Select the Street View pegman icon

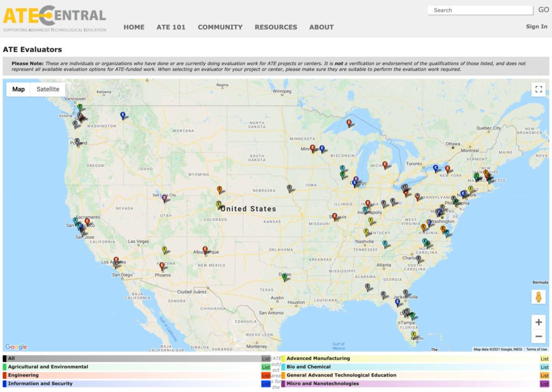point(538,297)
